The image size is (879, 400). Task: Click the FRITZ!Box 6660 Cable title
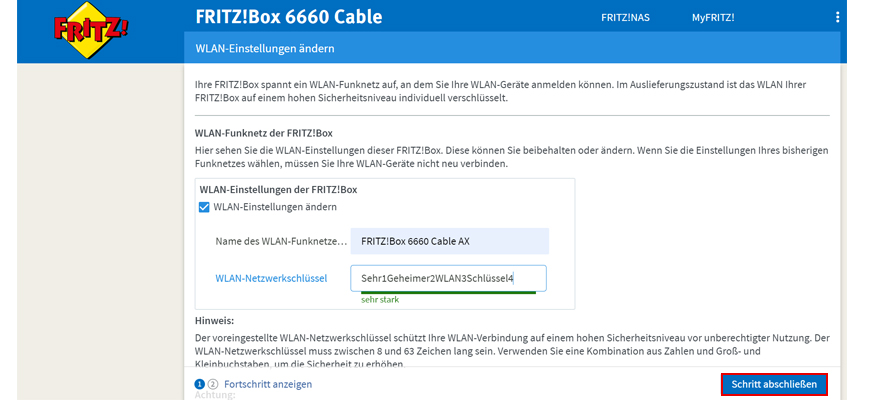[289, 18]
